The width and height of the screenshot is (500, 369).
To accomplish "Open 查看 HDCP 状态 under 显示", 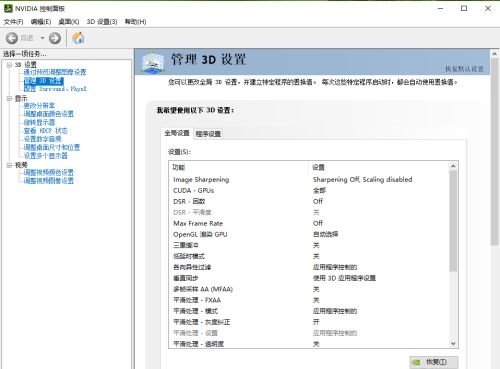I will point(46,131).
